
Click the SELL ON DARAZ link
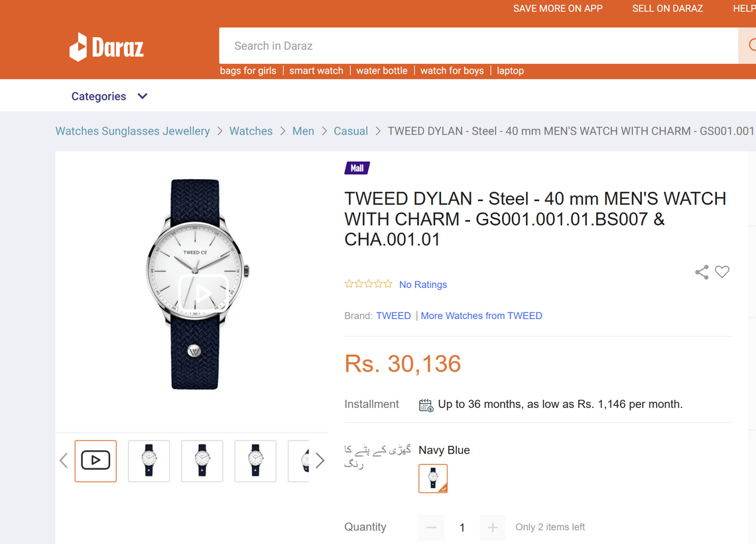coord(667,9)
